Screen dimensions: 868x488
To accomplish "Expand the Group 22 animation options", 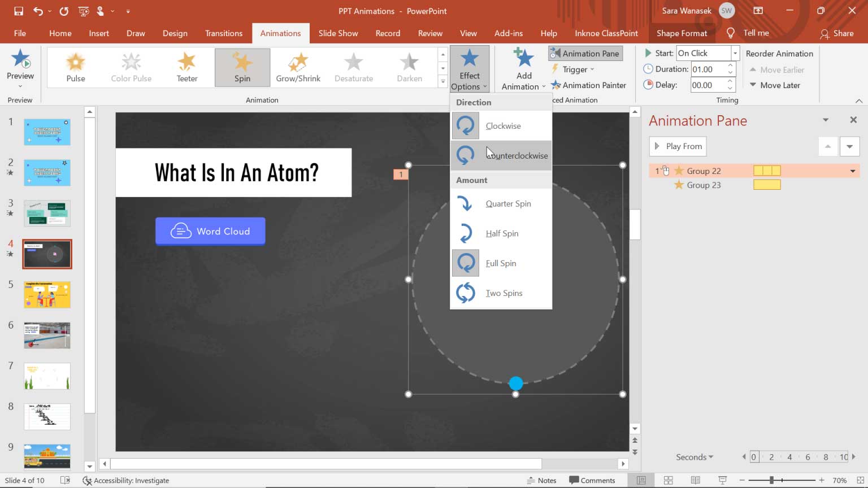I will (852, 171).
